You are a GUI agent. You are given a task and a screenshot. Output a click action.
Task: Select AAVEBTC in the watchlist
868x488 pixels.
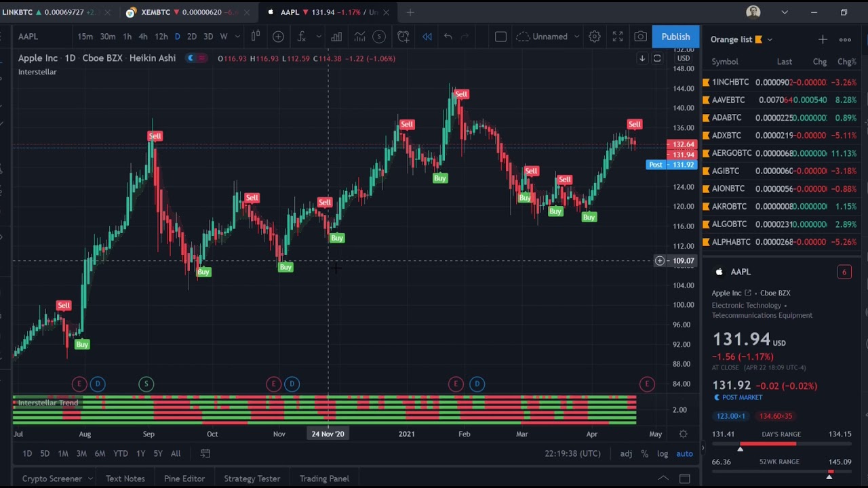tap(781, 100)
